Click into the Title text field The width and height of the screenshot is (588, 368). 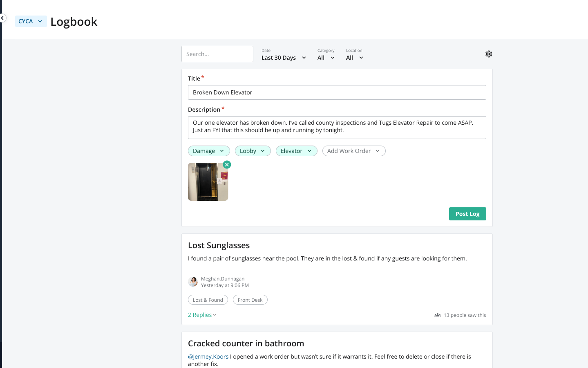(x=337, y=92)
